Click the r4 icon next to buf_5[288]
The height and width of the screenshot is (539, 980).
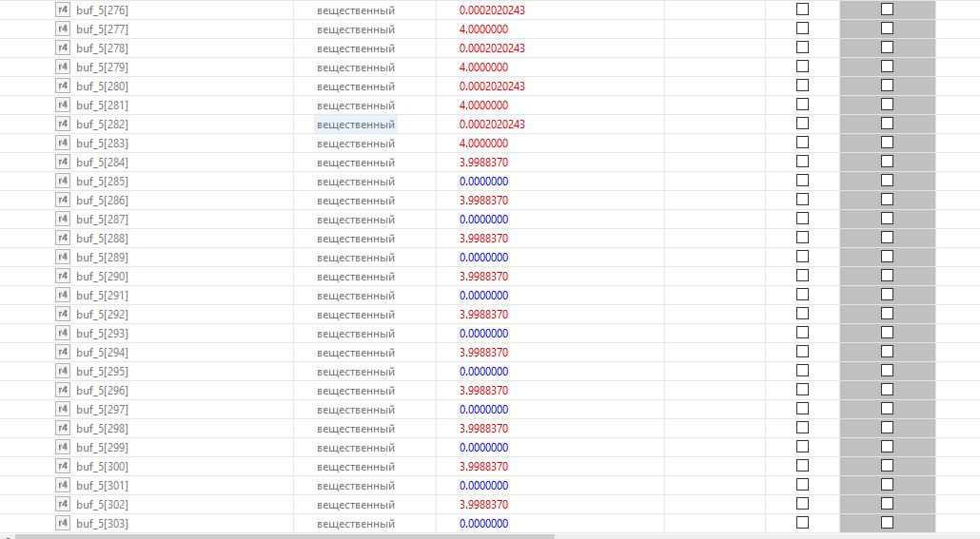[63, 238]
